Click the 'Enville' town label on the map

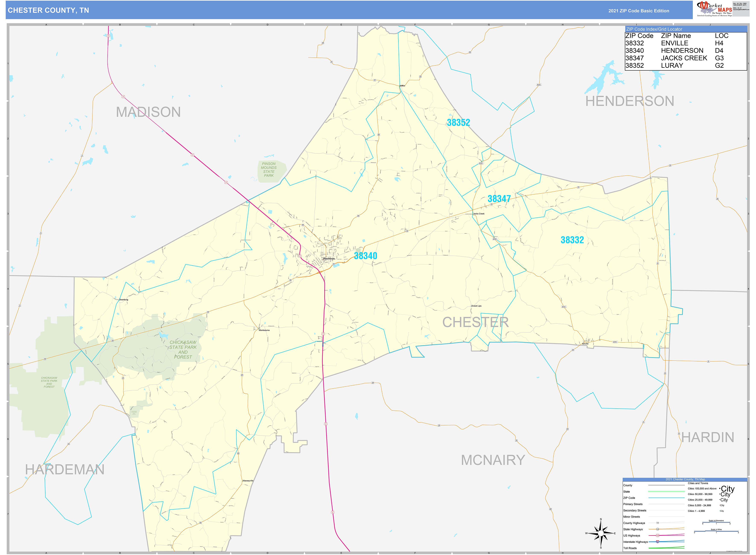click(585, 344)
